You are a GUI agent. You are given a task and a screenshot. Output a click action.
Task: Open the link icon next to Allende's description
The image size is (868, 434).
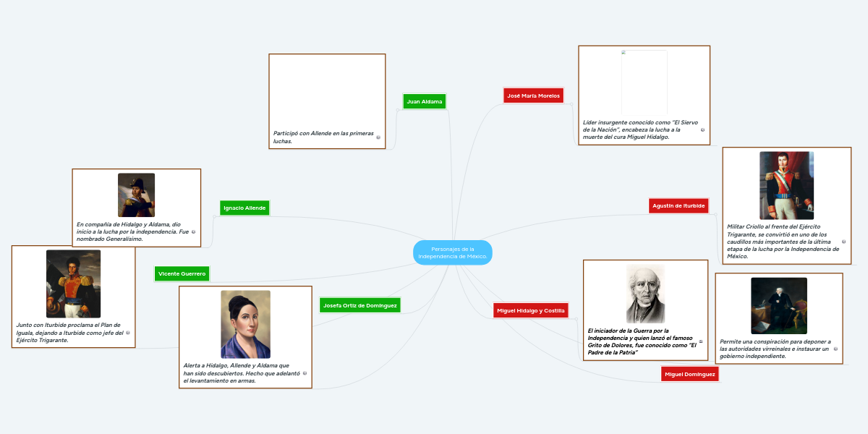pyautogui.click(x=193, y=231)
